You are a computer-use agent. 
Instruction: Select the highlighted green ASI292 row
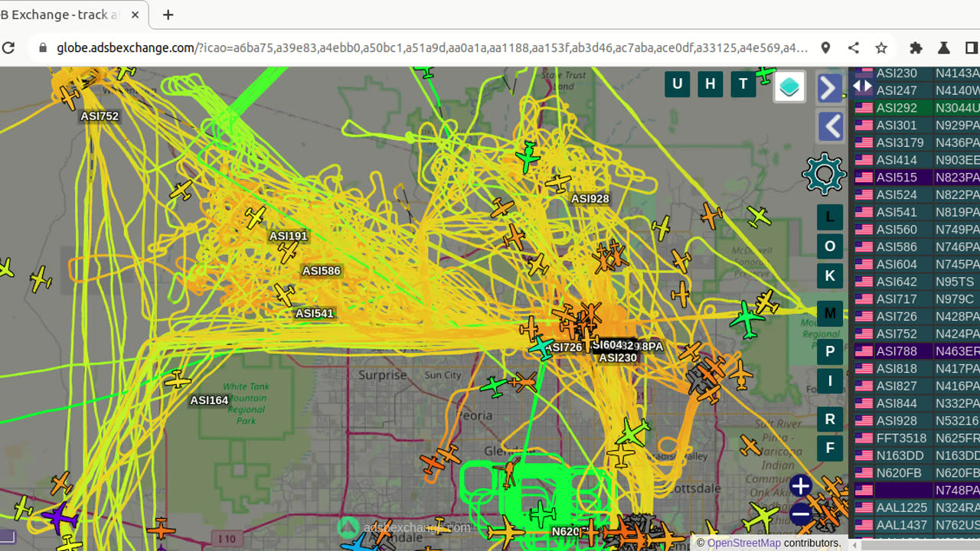916,108
